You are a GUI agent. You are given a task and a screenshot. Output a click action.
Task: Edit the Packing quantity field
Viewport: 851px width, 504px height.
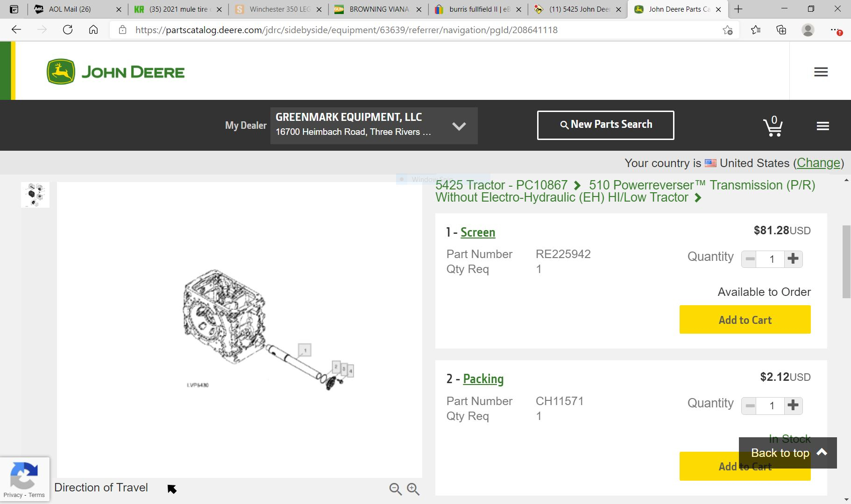[x=772, y=406]
